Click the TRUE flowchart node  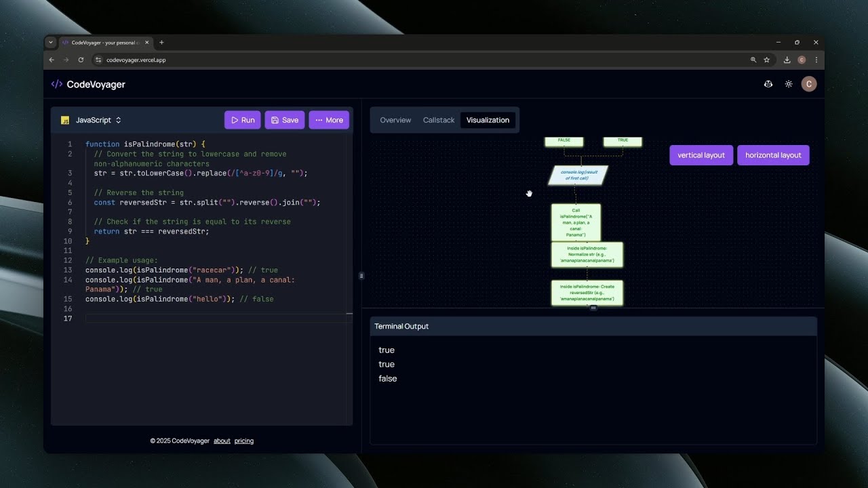(623, 141)
